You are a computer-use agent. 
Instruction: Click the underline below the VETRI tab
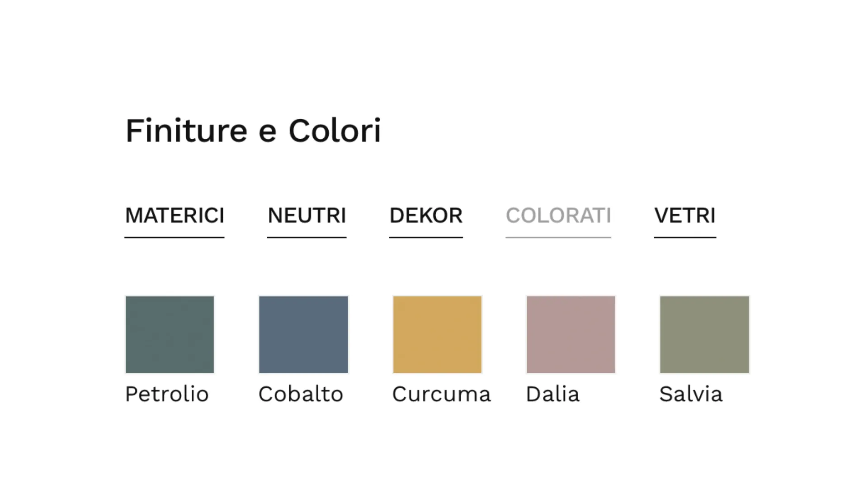(x=685, y=237)
